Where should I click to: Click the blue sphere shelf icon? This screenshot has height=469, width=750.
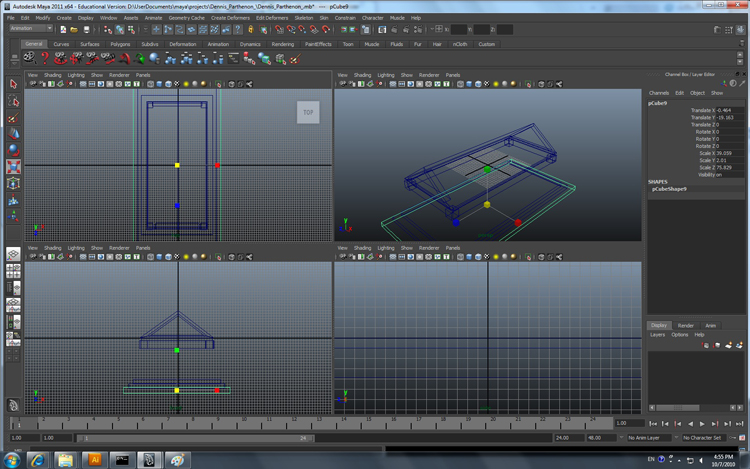(x=155, y=58)
